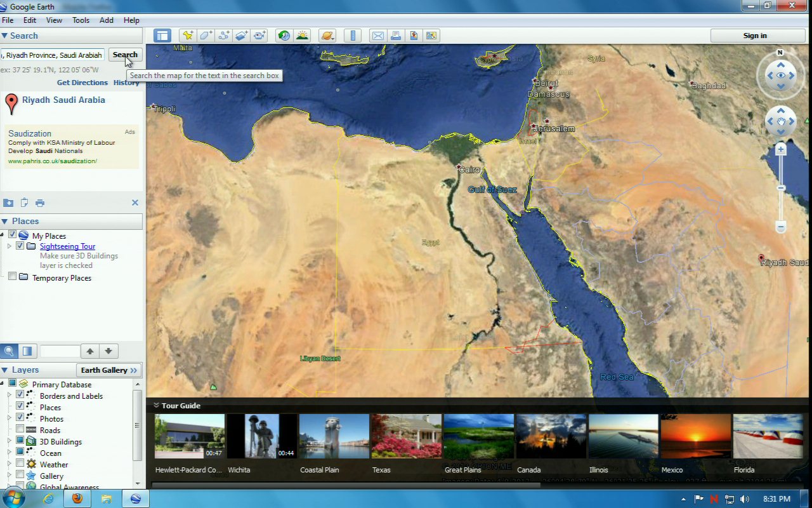This screenshot has width=812, height=508.
Task: Open the View menu
Action: (54, 20)
